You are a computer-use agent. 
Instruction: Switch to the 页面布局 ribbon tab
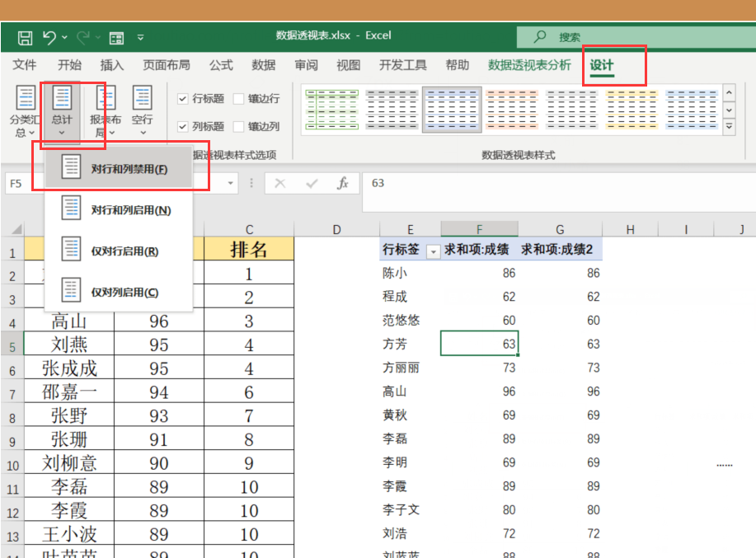[x=167, y=65]
